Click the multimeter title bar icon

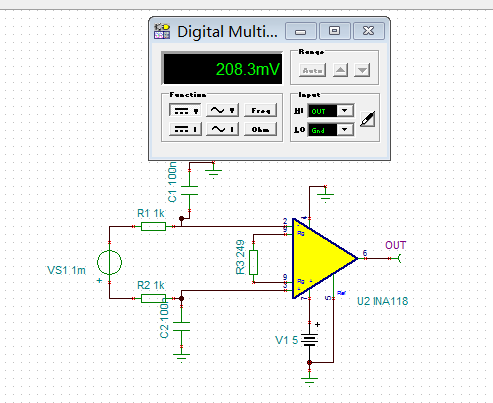pos(162,31)
